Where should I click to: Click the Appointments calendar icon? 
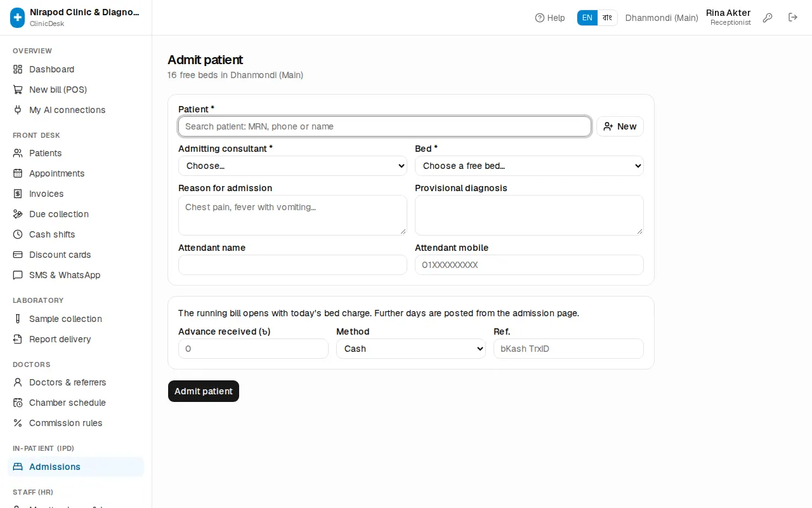18,173
